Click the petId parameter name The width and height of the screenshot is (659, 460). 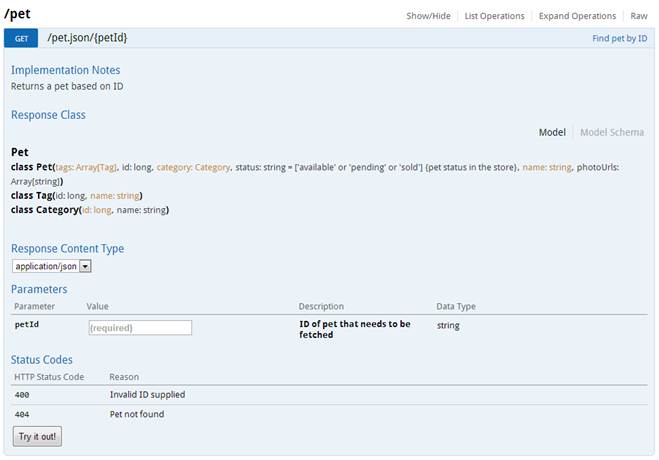[27, 325]
